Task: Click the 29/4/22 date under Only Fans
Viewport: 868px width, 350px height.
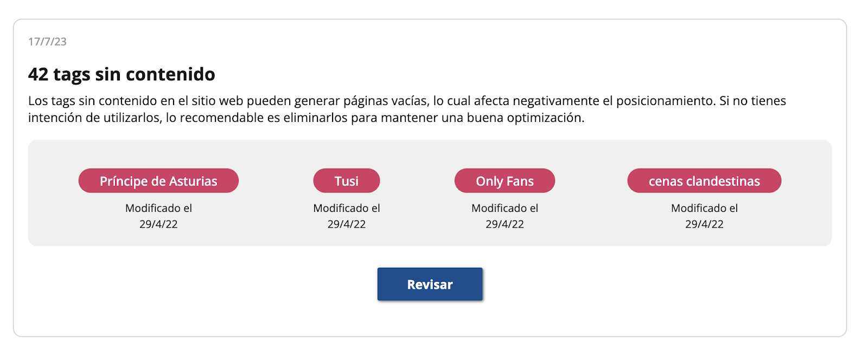Action: (x=505, y=224)
